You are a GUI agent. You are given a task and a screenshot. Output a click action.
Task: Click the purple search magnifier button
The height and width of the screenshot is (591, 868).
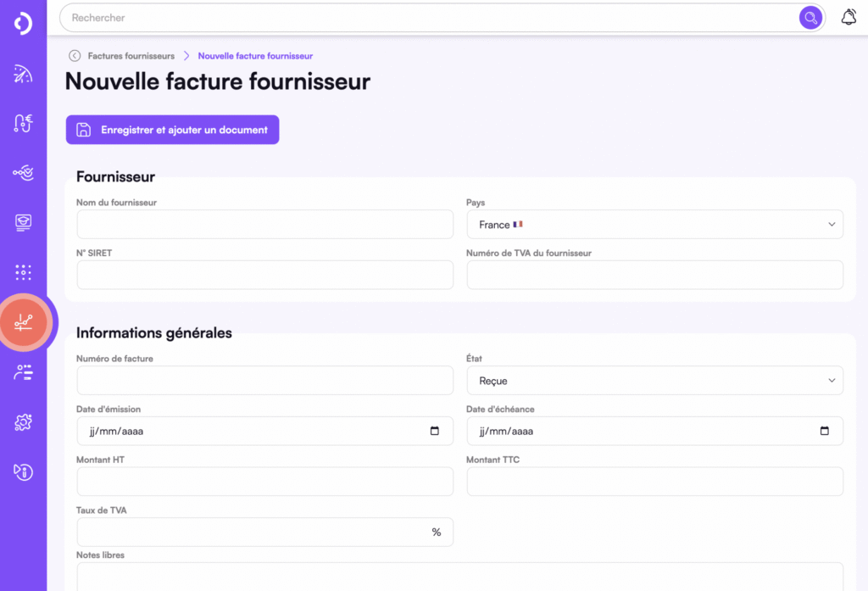(810, 17)
